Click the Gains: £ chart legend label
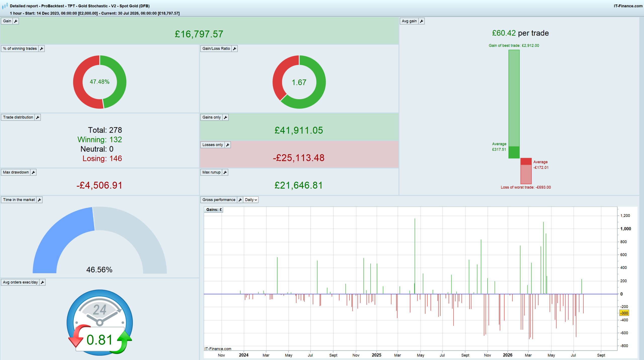 [x=214, y=210]
